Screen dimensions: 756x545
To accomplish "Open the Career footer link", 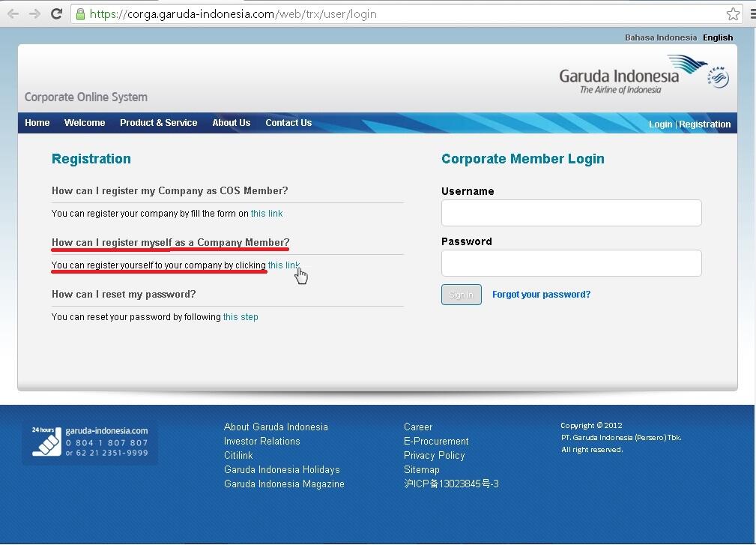I will click(x=418, y=427).
